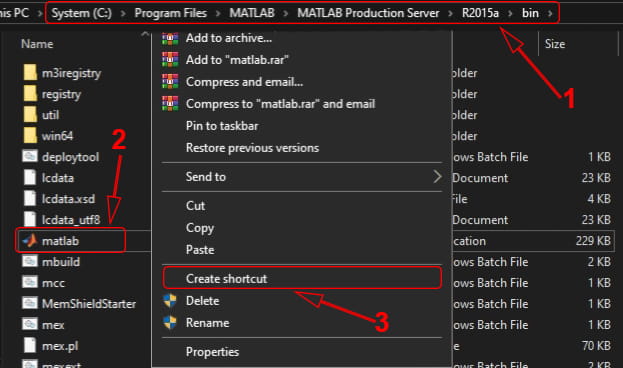Select the lcdata_utf8 file name
The height and width of the screenshot is (368, 623).
click(71, 220)
